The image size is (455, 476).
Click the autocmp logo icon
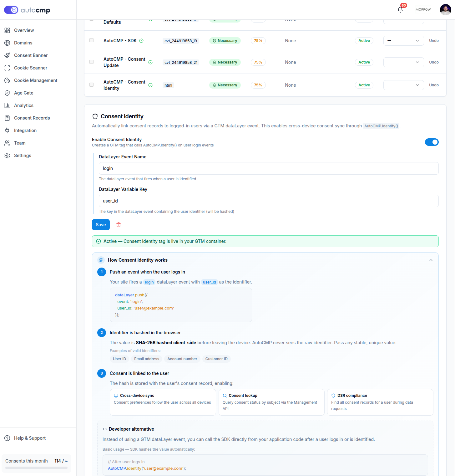[11, 10]
